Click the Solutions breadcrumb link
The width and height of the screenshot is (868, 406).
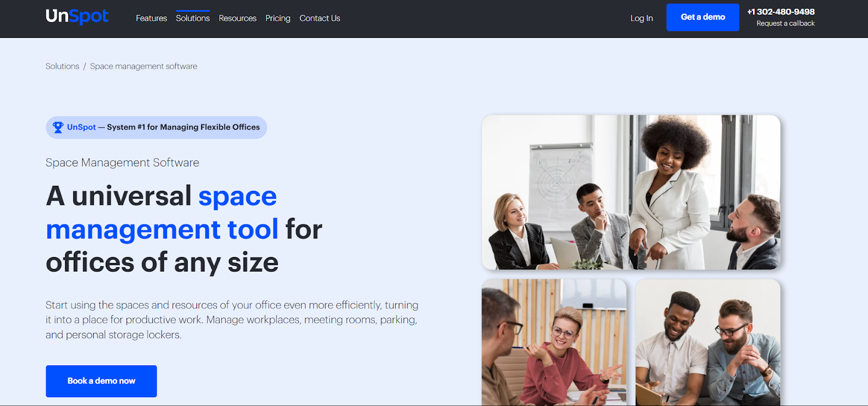tap(62, 66)
